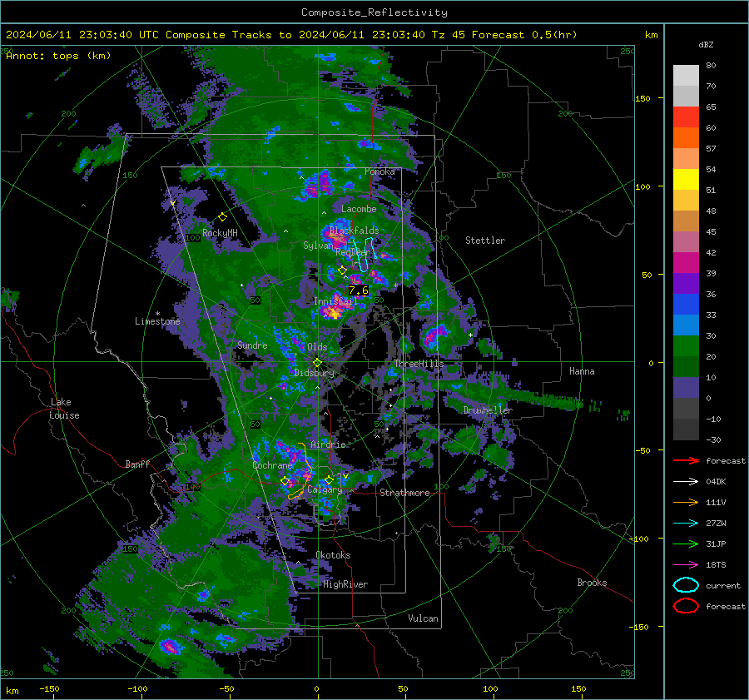Pick the green swatch between 30 and 20
749x700 pixels.
[686, 346]
